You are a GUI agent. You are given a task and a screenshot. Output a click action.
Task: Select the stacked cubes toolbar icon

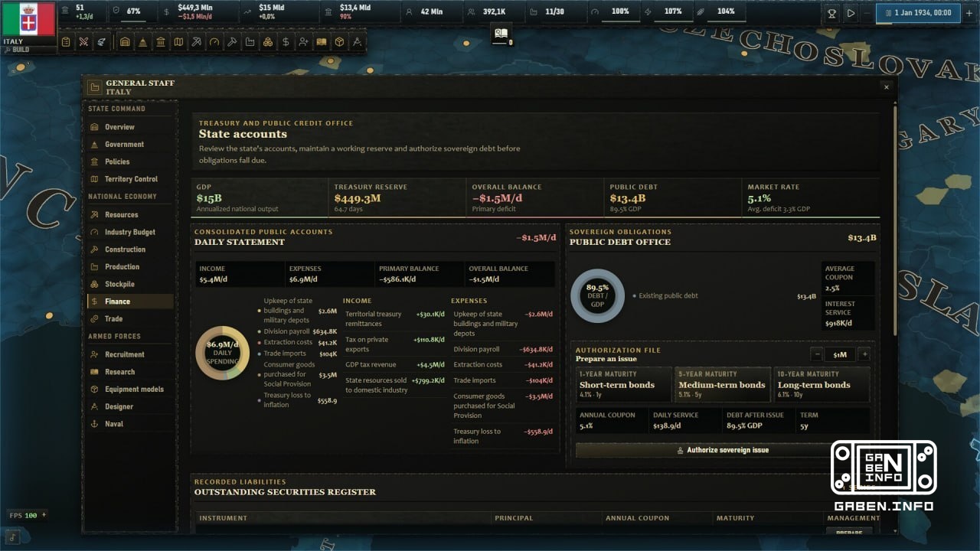coord(267,42)
